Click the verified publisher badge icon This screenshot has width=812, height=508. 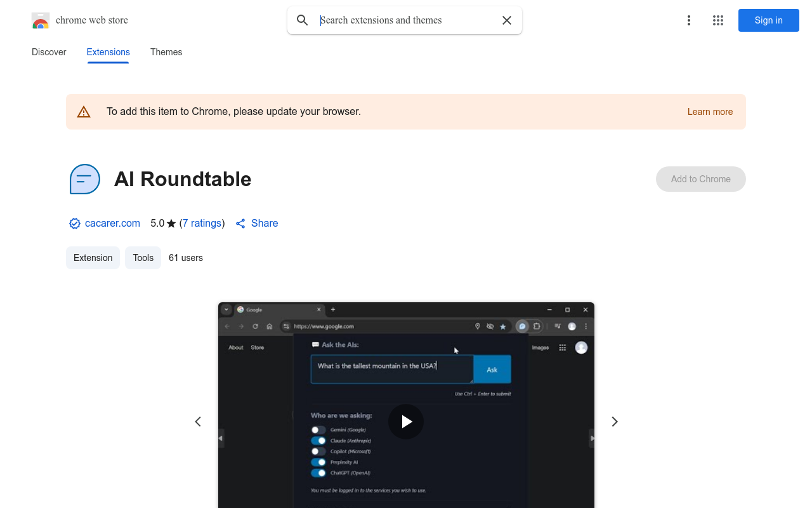[x=75, y=224]
